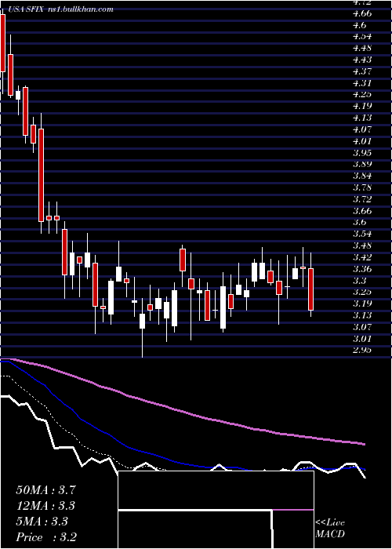The width and height of the screenshot is (392, 549).
Task: Select the 4.07 price axis label
Action: [x=361, y=129]
